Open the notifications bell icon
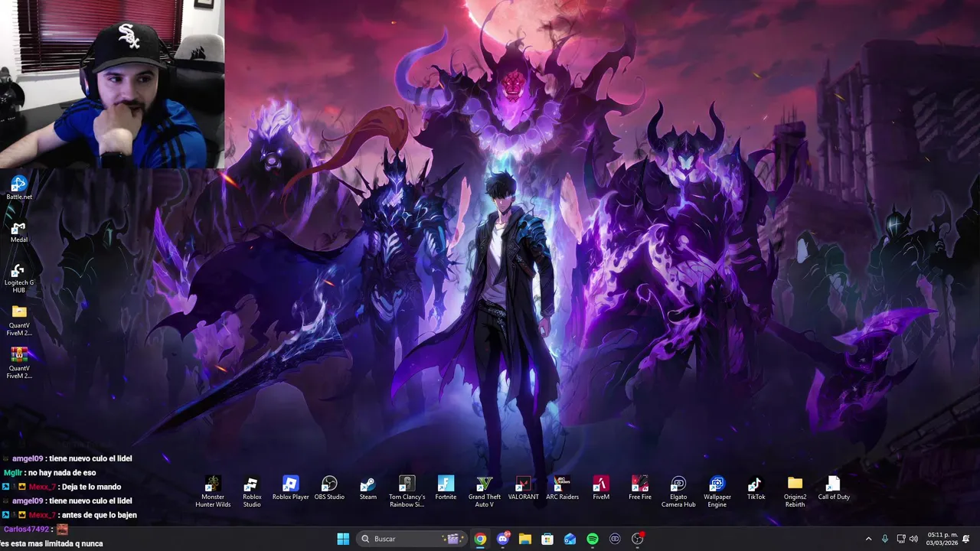 [966, 539]
